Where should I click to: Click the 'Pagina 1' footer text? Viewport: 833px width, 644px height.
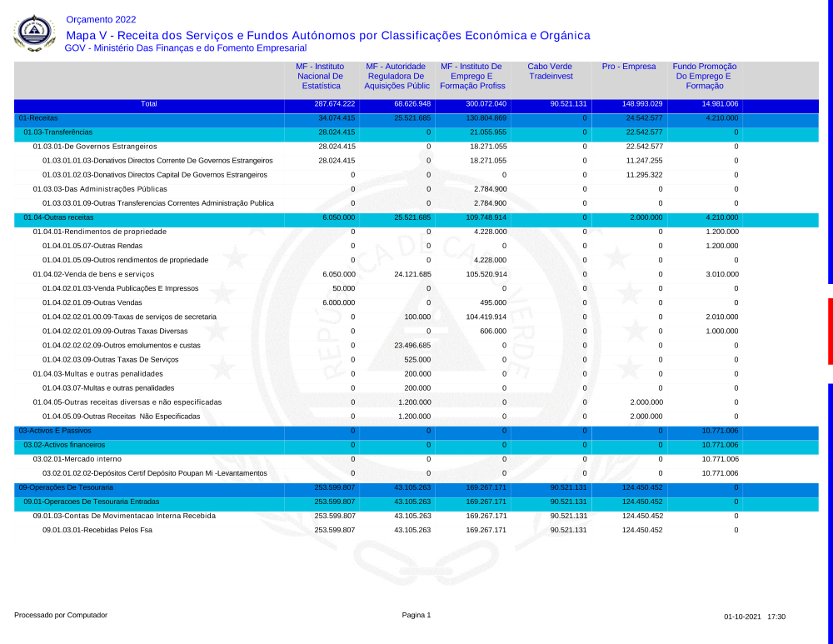pos(416,616)
